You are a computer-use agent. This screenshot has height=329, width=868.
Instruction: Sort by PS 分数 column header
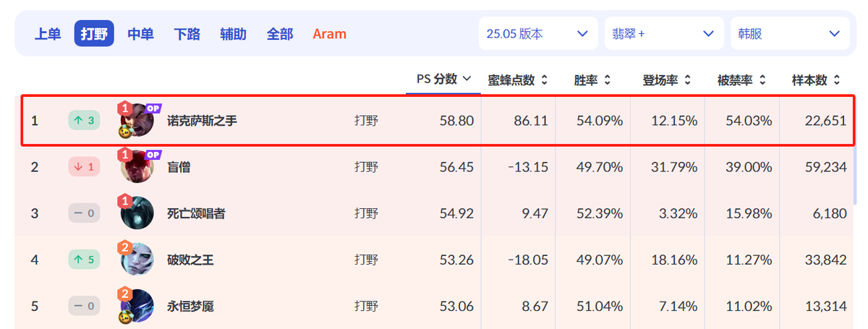click(x=443, y=80)
